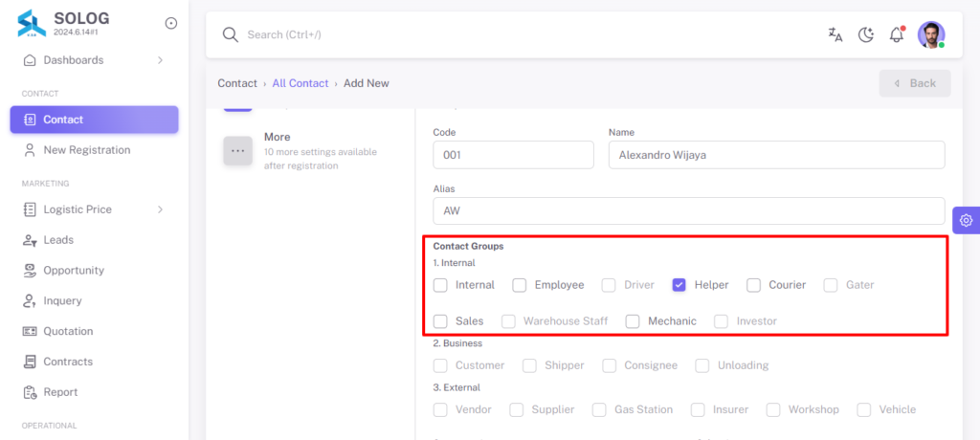Click the More three-dots icon
The image size is (980, 440).
pyautogui.click(x=237, y=150)
